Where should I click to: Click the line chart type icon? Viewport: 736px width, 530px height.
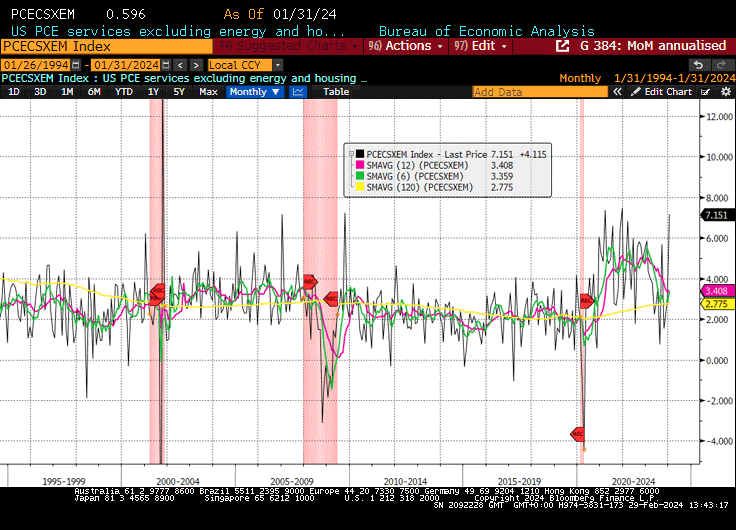[298, 91]
